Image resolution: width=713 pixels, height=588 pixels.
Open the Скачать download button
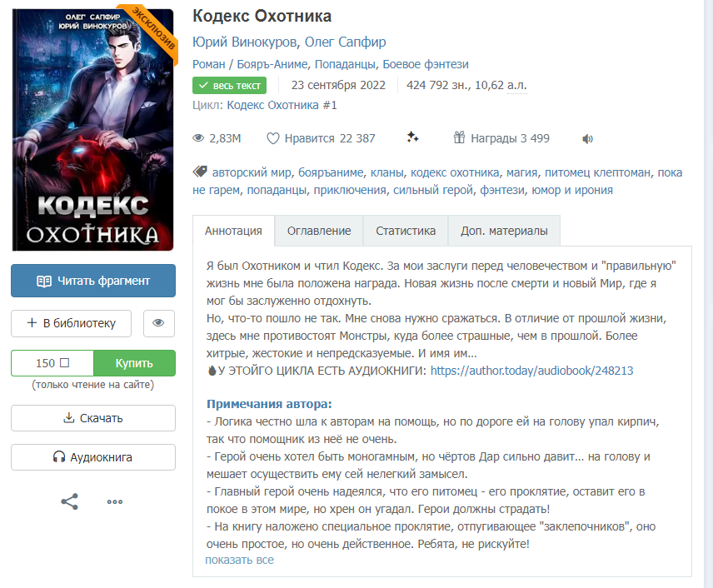(x=93, y=418)
